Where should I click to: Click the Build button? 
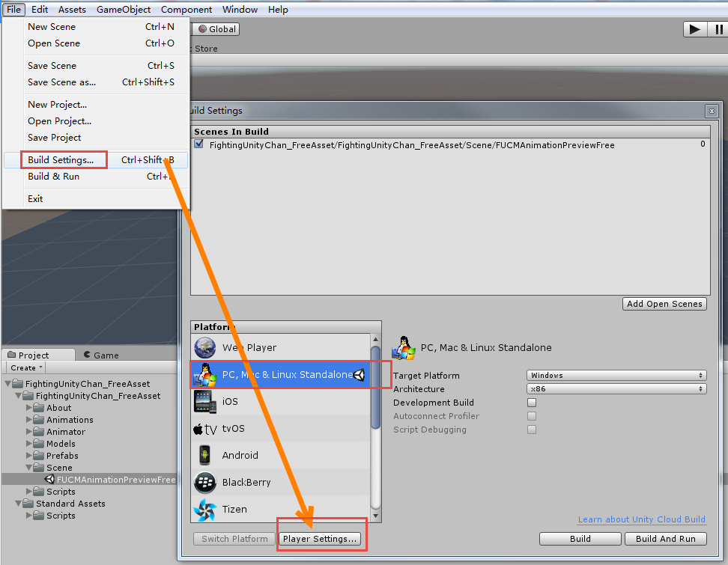[580, 539]
